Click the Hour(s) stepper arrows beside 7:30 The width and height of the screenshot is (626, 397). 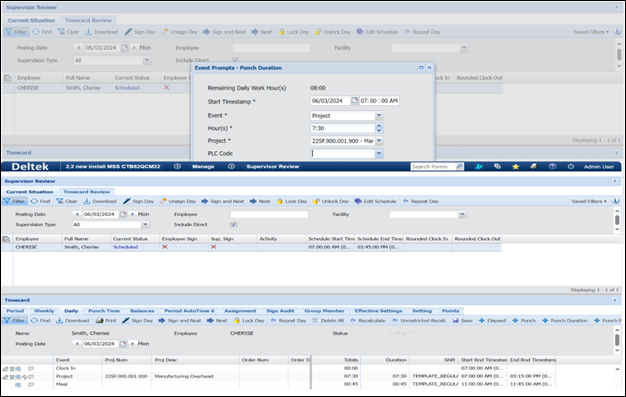pos(379,128)
